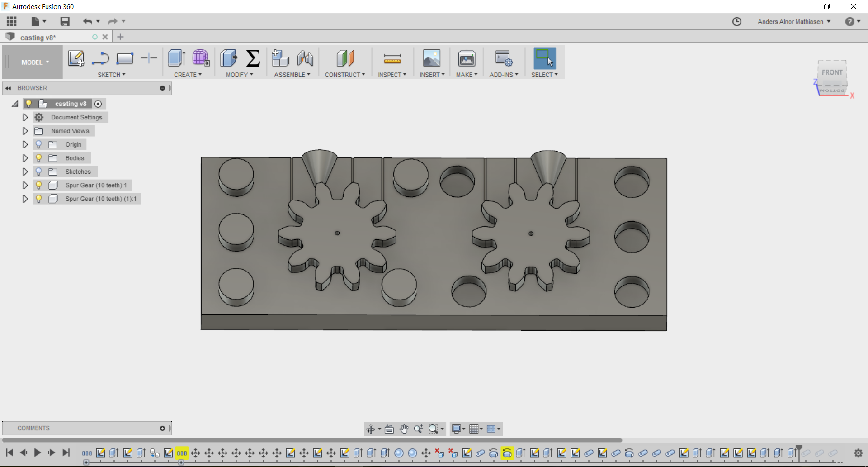Toggle visibility bulb of Origin folder
Image resolution: width=868 pixels, height=467 pixels.
pyautogui.click(x=38, y=144)
